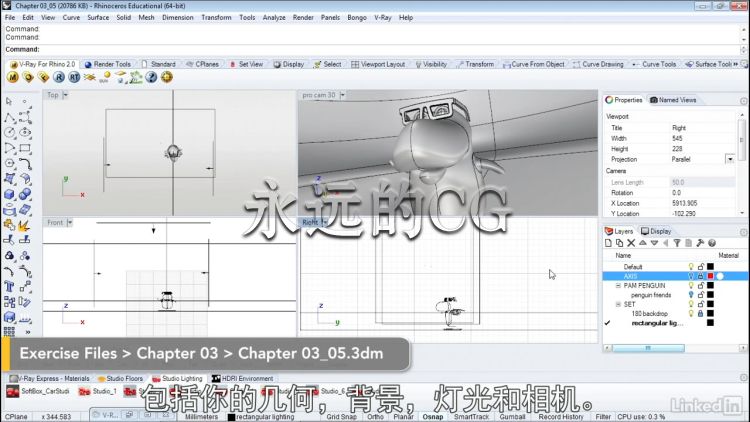Move layer up with triangle icon
The image size is (750, 422).
pyautogui.click(x=643, y=243)
